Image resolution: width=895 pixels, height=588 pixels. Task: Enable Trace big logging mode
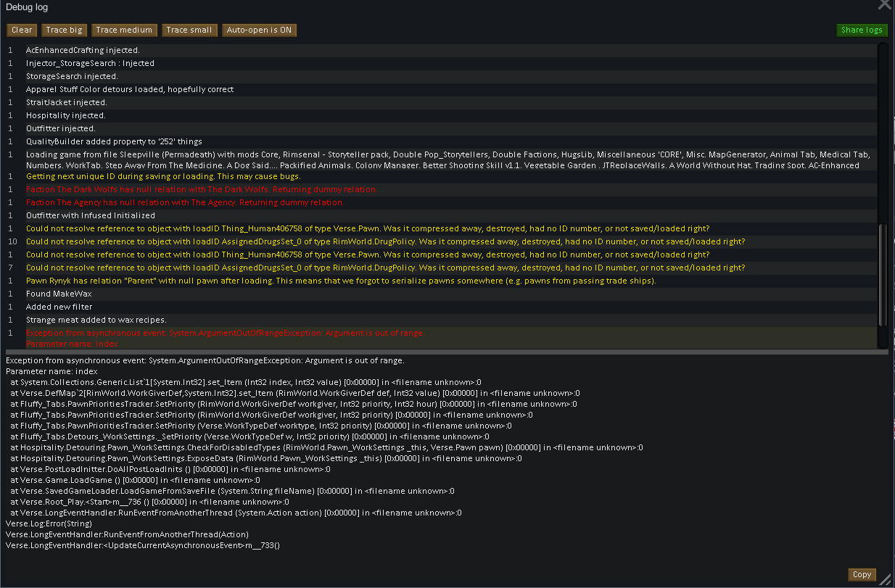[x=64, y=30]
